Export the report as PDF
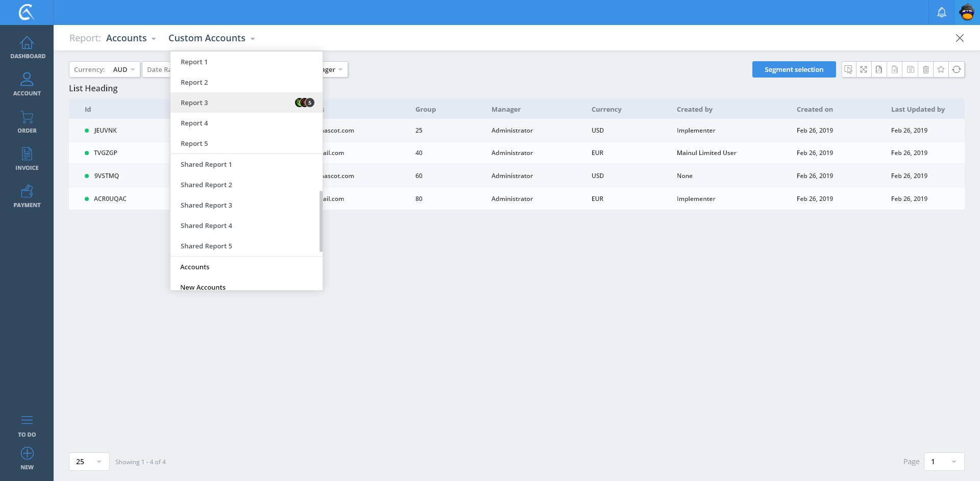Screen dimensions: 980x481 (879, 69)
